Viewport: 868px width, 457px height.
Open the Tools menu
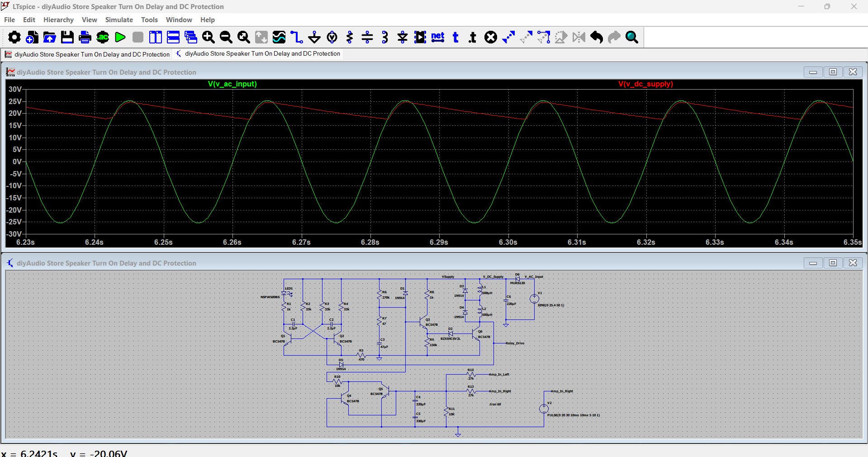[x=149, y=20]
